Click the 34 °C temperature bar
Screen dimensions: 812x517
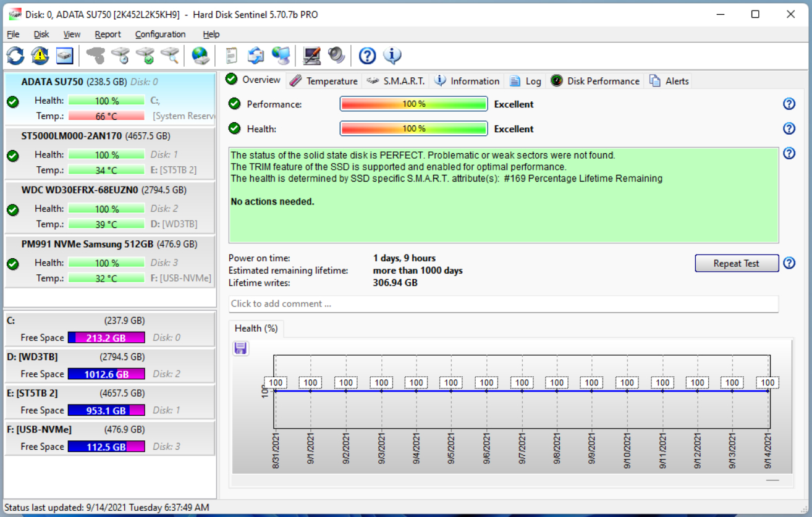click(x=106, y=170)
